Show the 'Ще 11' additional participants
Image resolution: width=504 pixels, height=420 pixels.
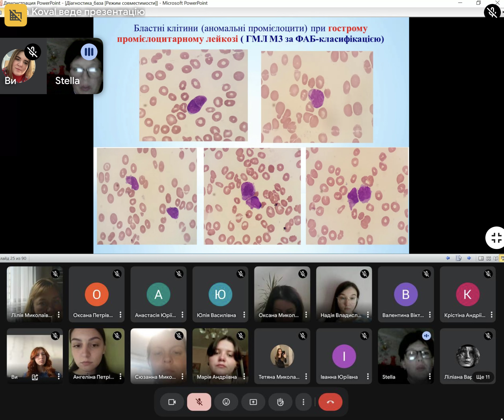483,377
